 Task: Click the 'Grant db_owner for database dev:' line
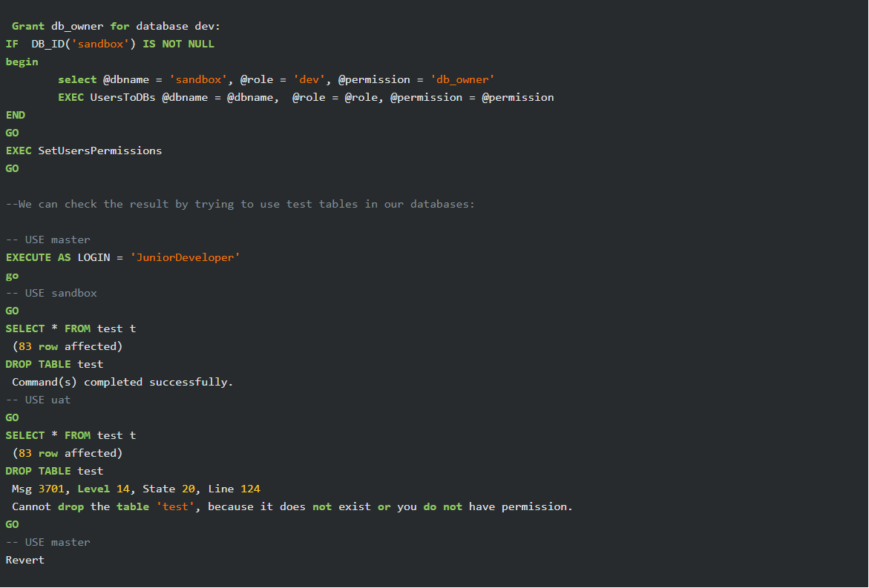tap(116, 26)
